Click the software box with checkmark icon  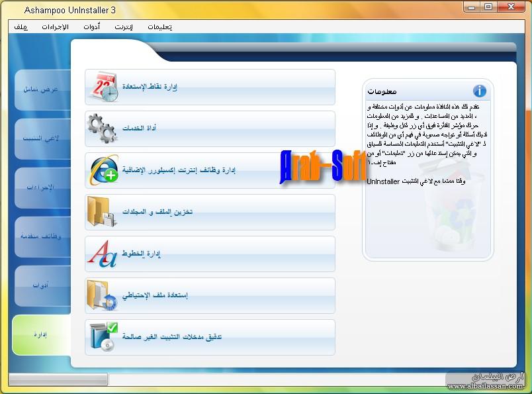tap(103, 336)
